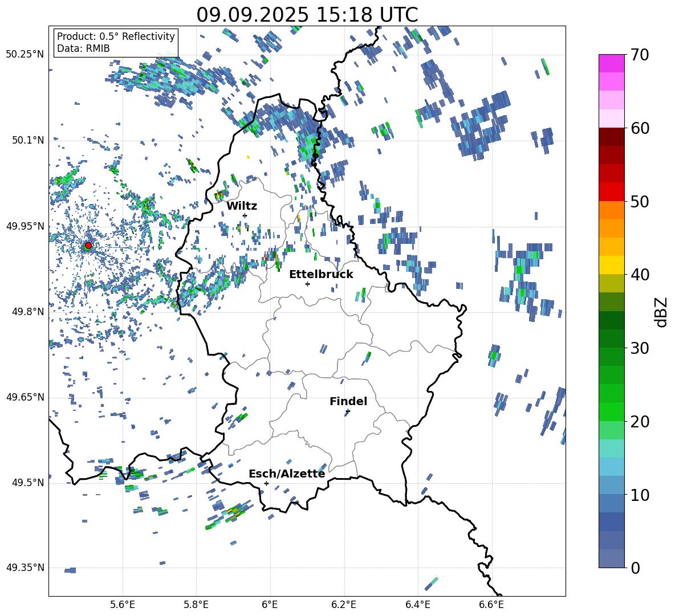The image size is (675, 616).
Task: Click the Wiltz city label
Action: 242,206
